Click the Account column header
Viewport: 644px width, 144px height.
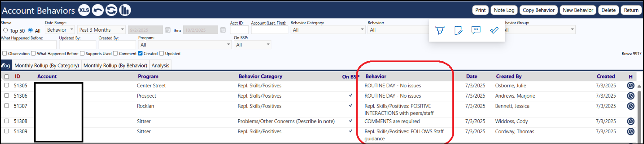47,77
